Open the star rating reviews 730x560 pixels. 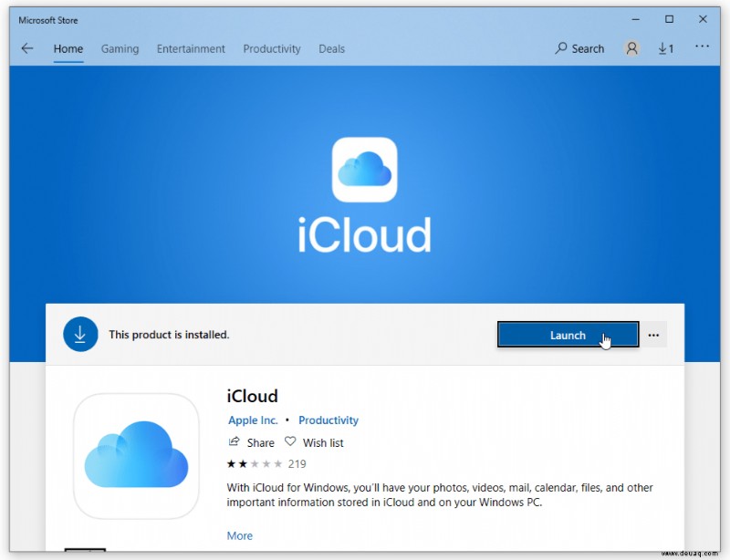click(x=255, y=463)
